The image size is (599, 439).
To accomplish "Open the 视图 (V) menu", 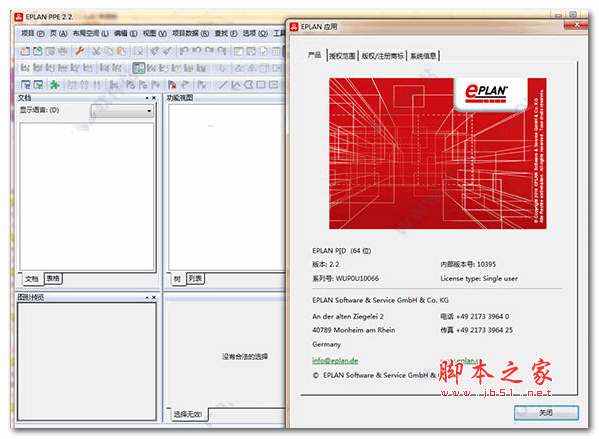I will (x=155, y=34).
